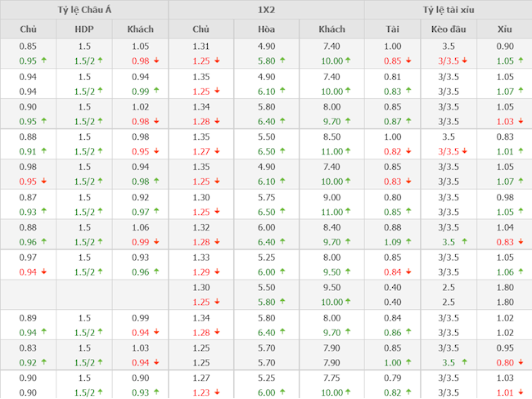Click the red down arrow beside 1.29
This screenshot has width=532, height=399.
218,271
